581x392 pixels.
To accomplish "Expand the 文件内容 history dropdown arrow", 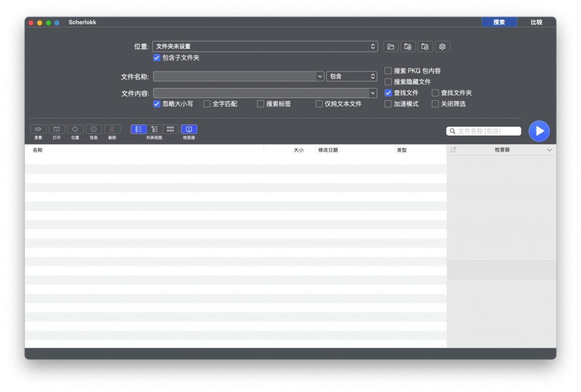I will click(373, 93).
